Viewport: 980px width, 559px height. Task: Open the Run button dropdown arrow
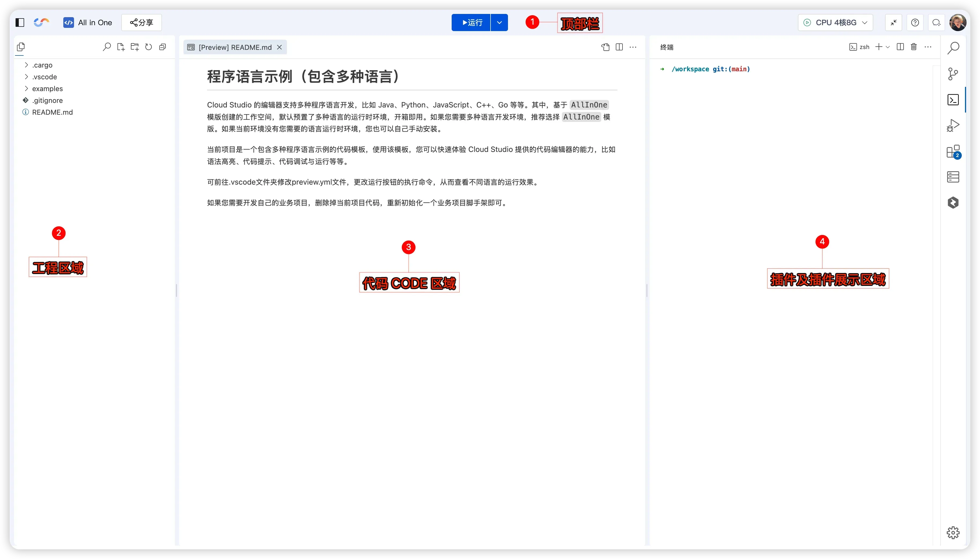tap(499, 22)
